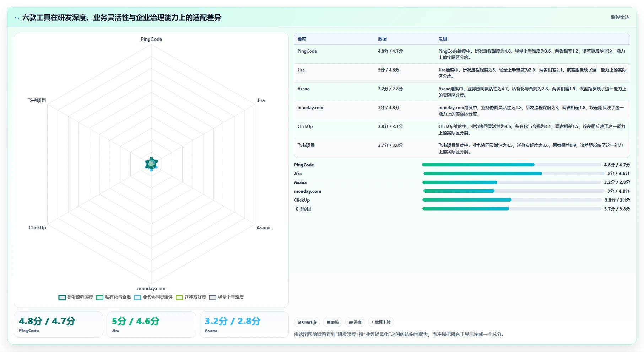Click the Jira progress bar

click(514, 174)
